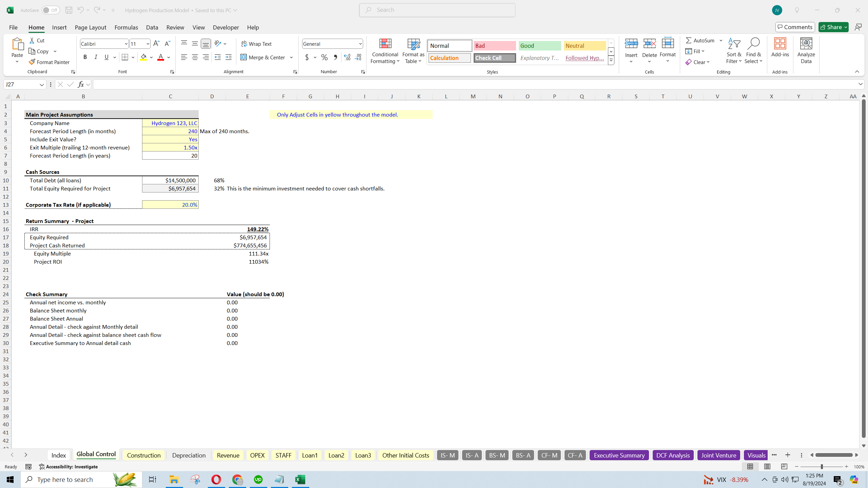
Task: Click the Increase Indent icon
Action: [x=229, y=57]
